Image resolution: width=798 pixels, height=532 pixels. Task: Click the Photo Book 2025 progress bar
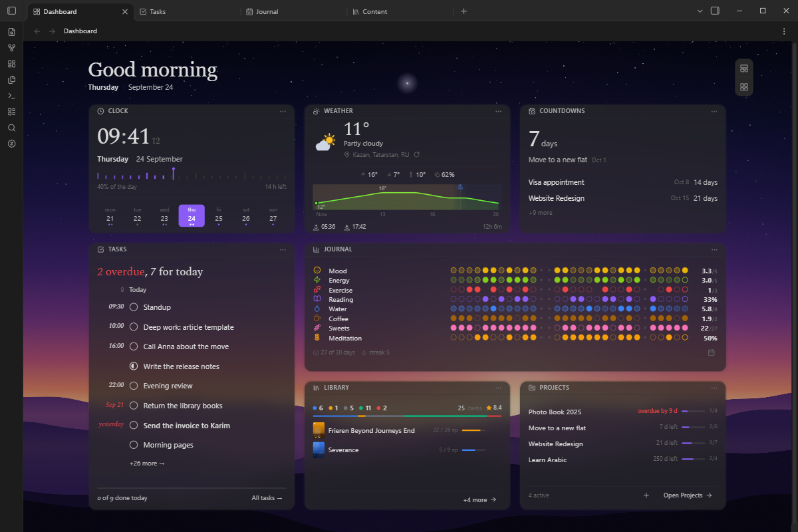693,412
